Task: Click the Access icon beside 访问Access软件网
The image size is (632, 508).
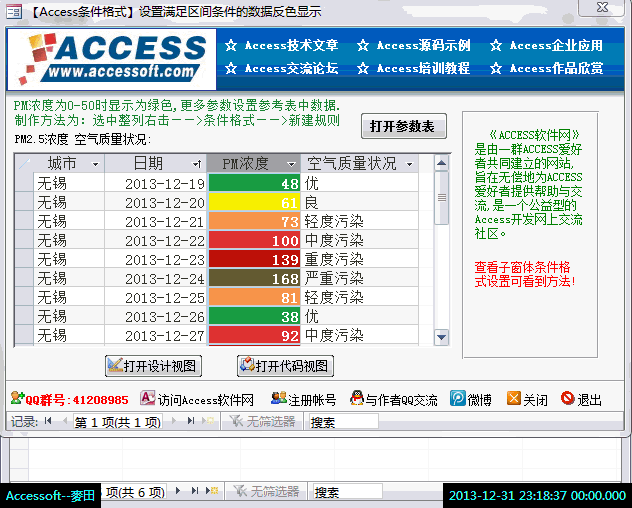Action: tap(148, 398)
